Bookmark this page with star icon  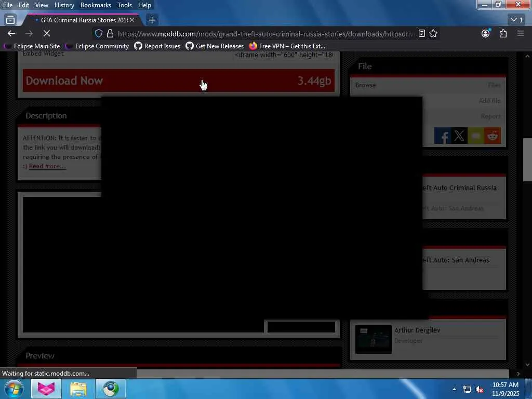point(433,33)
